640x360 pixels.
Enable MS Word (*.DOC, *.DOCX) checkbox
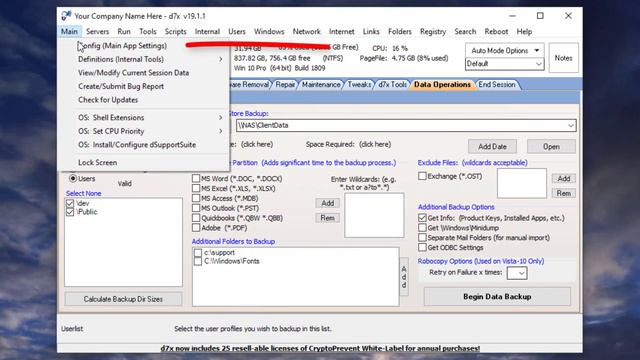pos(196,178)
